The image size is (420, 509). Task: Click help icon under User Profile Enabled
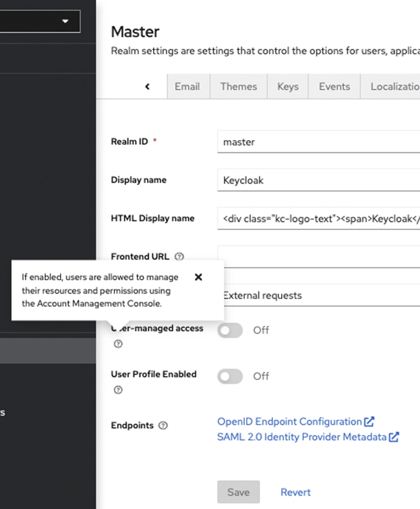[x=118, y=390]
